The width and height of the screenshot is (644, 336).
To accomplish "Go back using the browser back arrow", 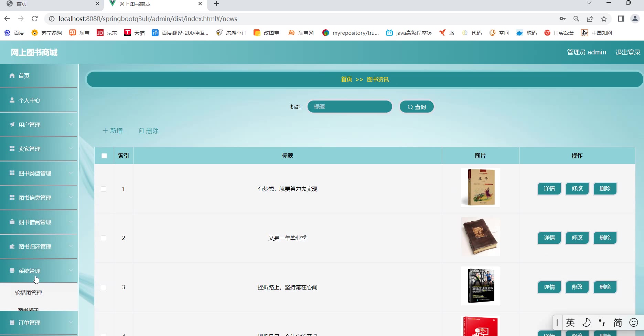I will pyautogui.click(x=7, y=19).
